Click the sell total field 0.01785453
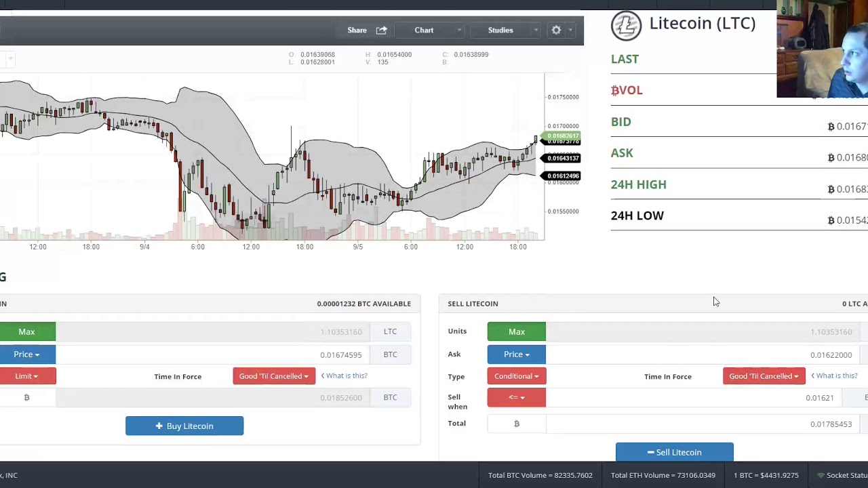Screen dimensions: 868x488 tap(703, 424)
